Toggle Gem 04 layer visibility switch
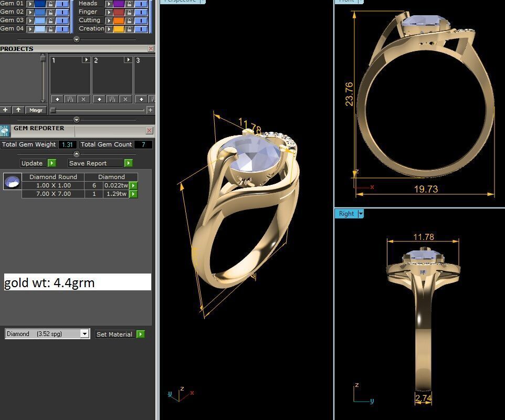Screen dimensions: 505x420 pos(62,29)
